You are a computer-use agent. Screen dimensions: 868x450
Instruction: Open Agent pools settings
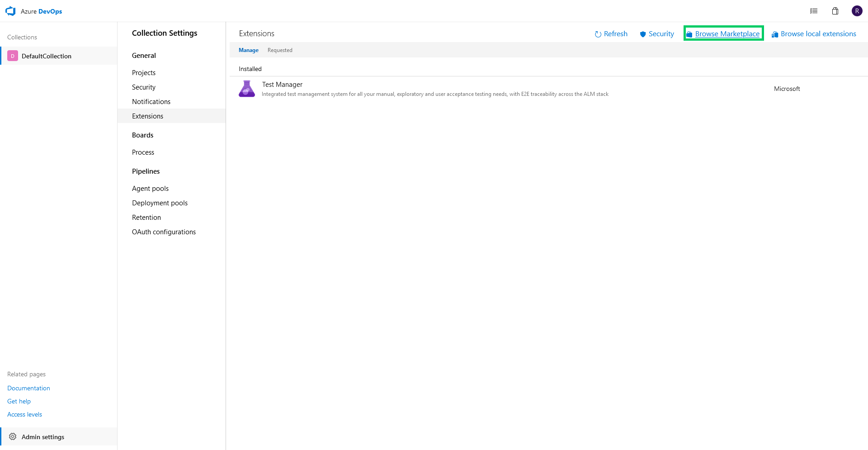[x=150, y=189]
